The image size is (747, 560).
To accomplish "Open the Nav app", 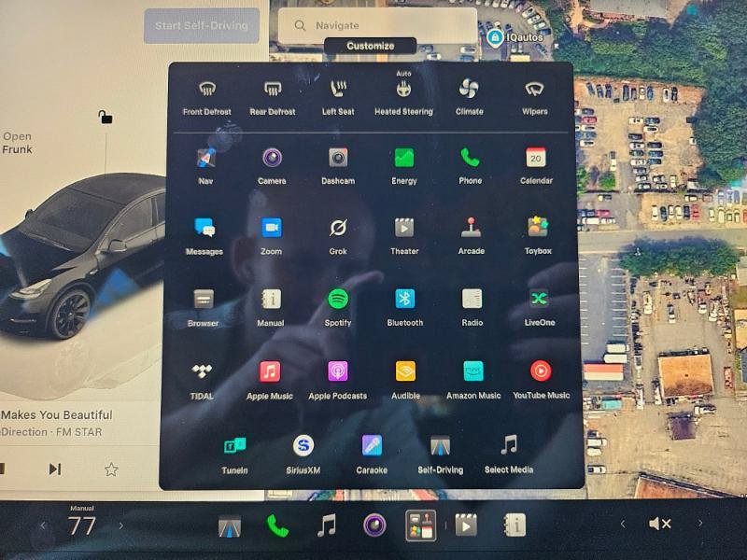I will (205, 158).
